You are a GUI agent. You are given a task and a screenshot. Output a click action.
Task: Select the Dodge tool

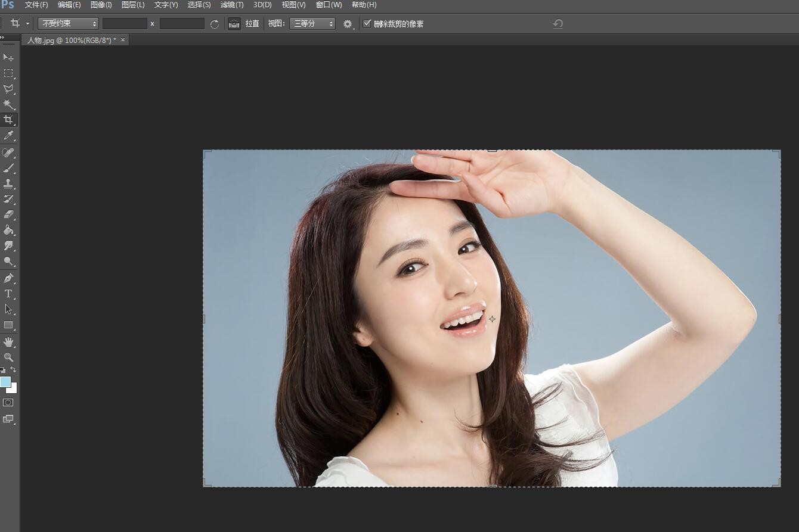coord(8,261)
